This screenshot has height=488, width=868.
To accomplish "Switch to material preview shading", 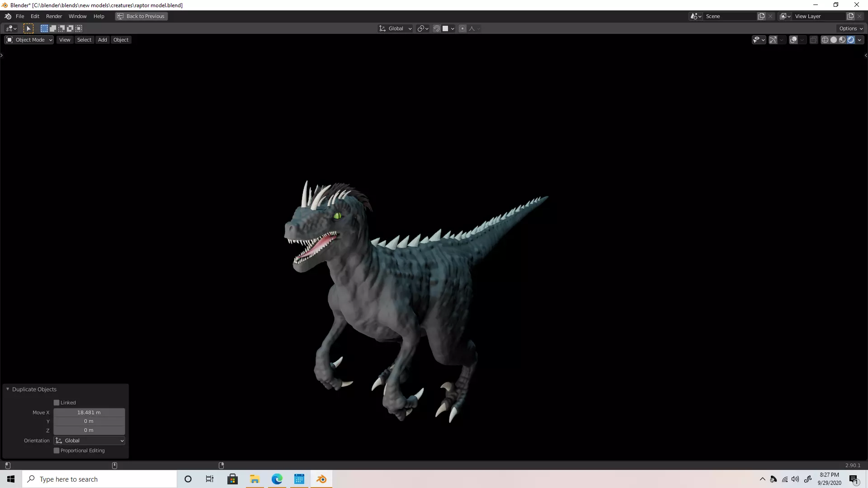I will tap(842, 40).
